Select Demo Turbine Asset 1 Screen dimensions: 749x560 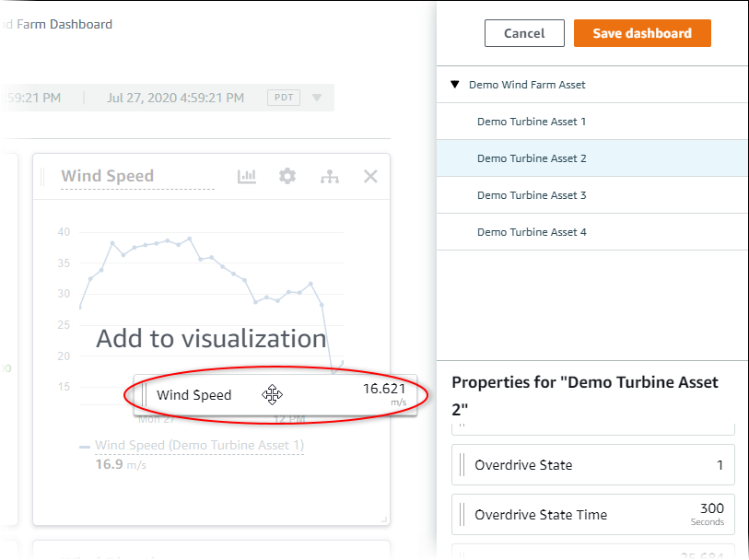tap(531, 122)
